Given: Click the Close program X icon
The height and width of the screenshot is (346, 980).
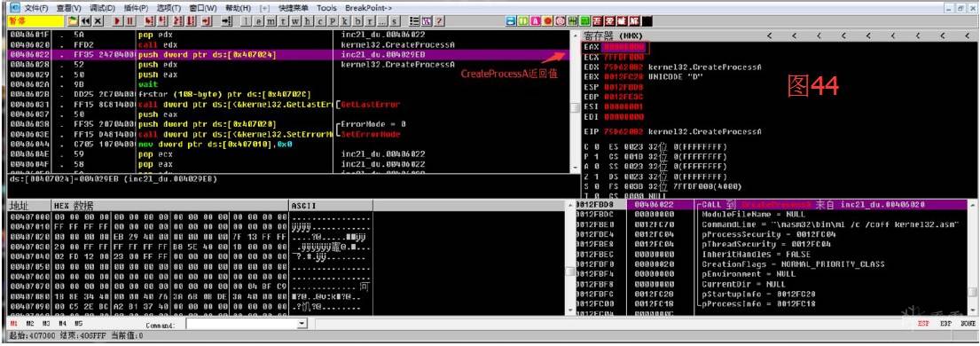Looking at the screenshot, I should coord(98,20).
